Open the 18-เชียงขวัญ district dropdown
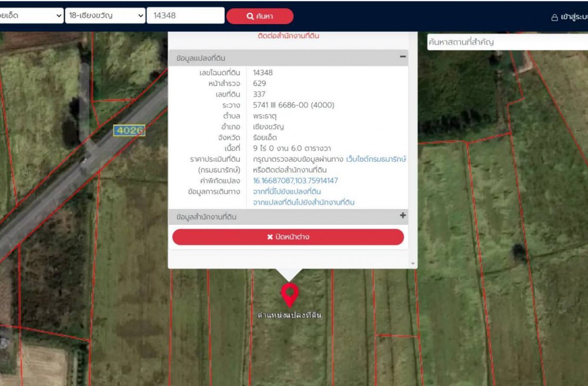 pyautogui.click(x=105, y=15)
